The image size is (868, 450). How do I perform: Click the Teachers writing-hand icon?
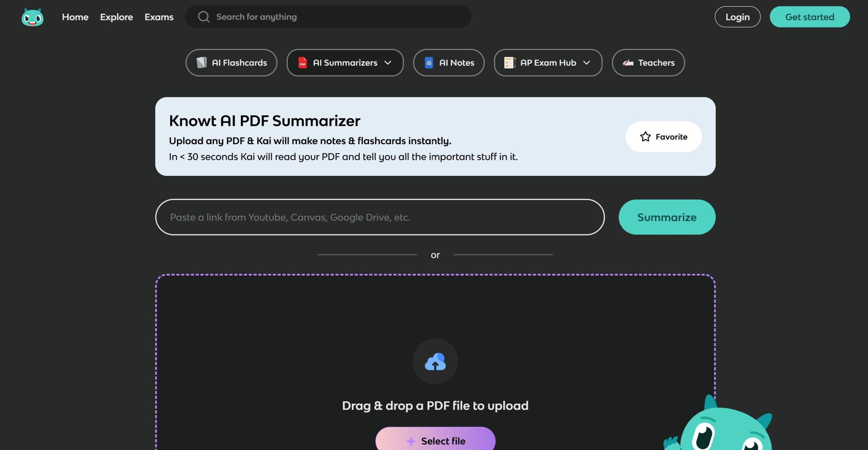tap(628, 62)
